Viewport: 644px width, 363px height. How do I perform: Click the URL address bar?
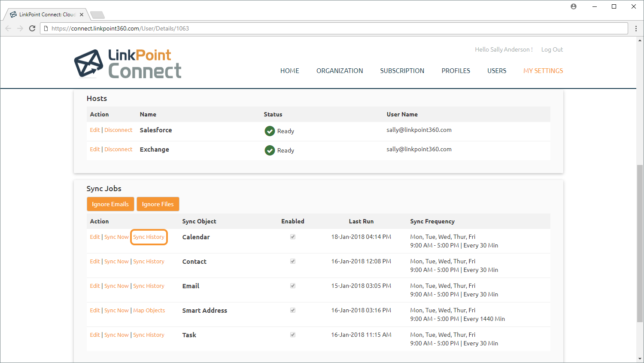(335, 28)
